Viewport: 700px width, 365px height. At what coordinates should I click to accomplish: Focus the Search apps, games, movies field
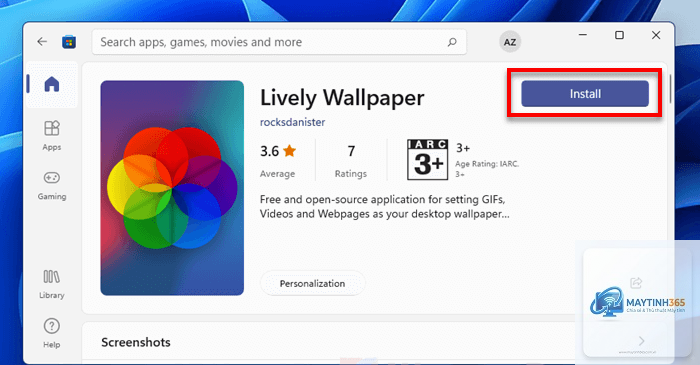click(x=279, y=42)
